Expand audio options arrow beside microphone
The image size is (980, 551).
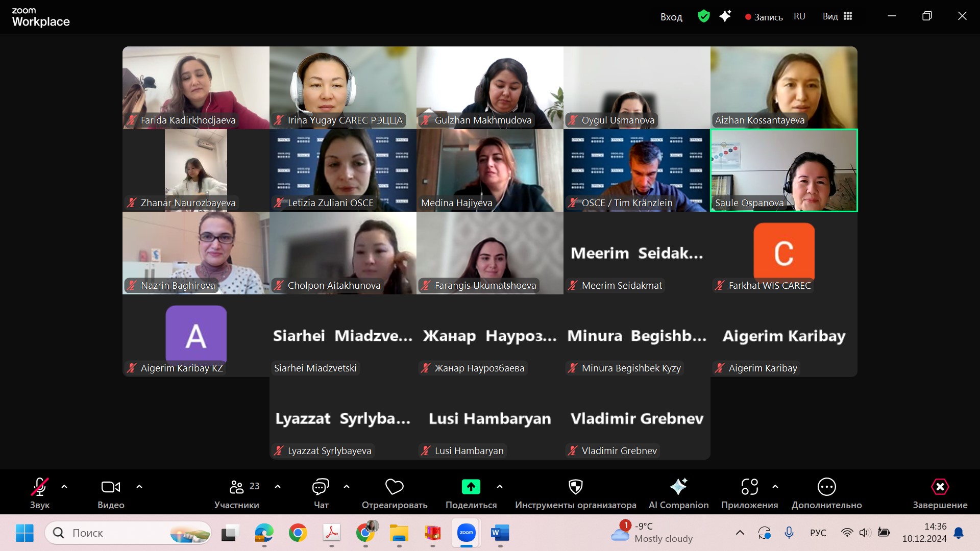(64, 487)
